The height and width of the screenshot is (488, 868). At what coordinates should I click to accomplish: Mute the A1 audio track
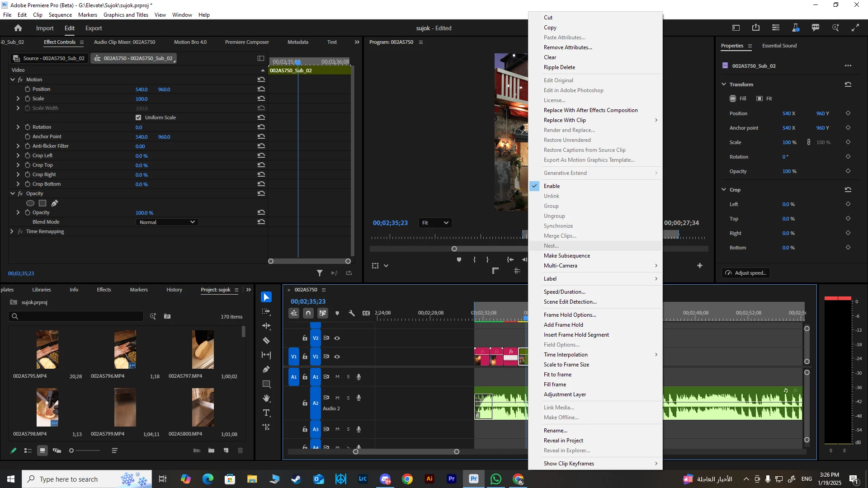(x=337, y=377)
